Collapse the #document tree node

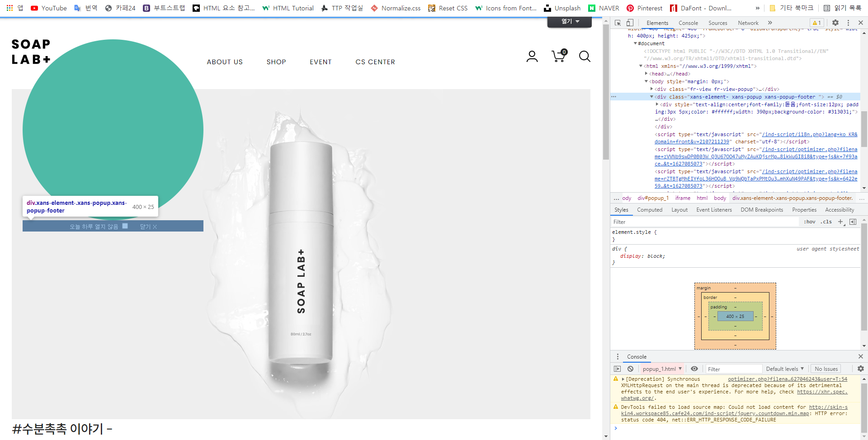point(635,43)
